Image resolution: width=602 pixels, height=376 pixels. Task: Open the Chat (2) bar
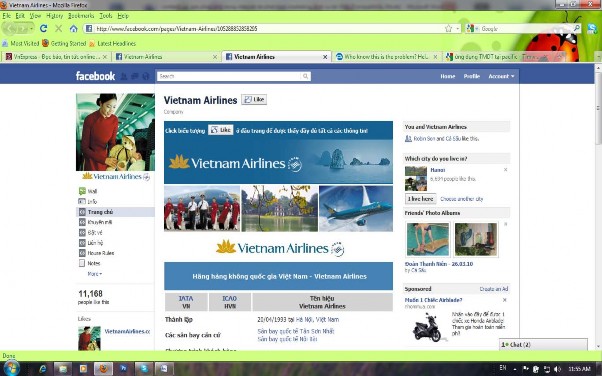point(543,345)
